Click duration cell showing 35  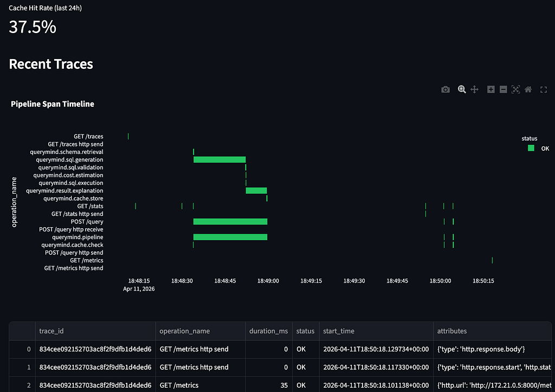click(269, 385)
